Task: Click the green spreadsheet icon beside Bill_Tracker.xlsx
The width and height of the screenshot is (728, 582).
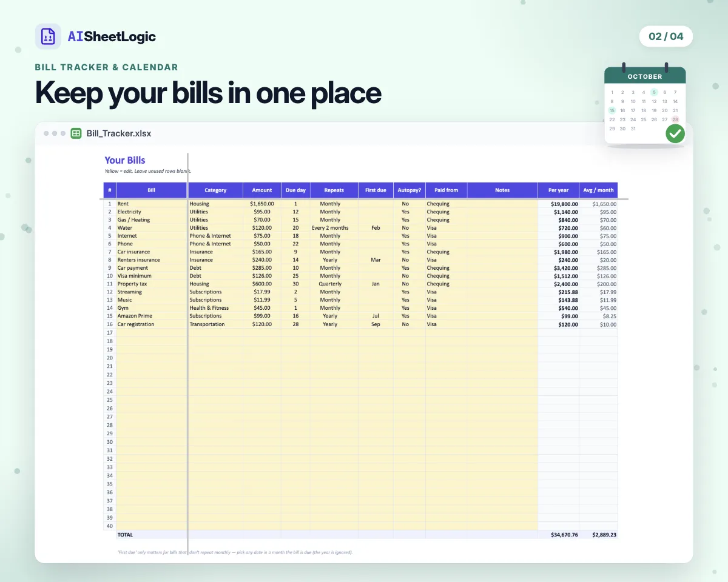Action: coord(76,133)
